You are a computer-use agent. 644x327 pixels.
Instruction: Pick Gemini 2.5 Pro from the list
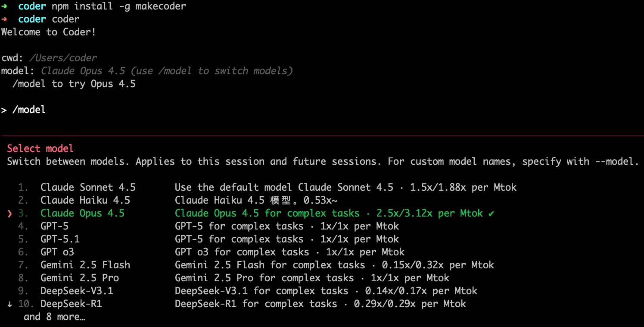(x=79, y=278)
